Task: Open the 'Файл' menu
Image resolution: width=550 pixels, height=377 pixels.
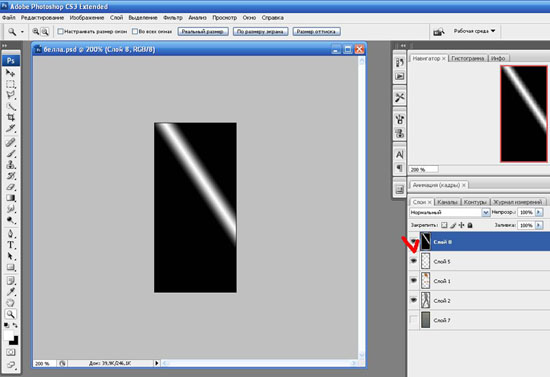Action: coord(8,18)
